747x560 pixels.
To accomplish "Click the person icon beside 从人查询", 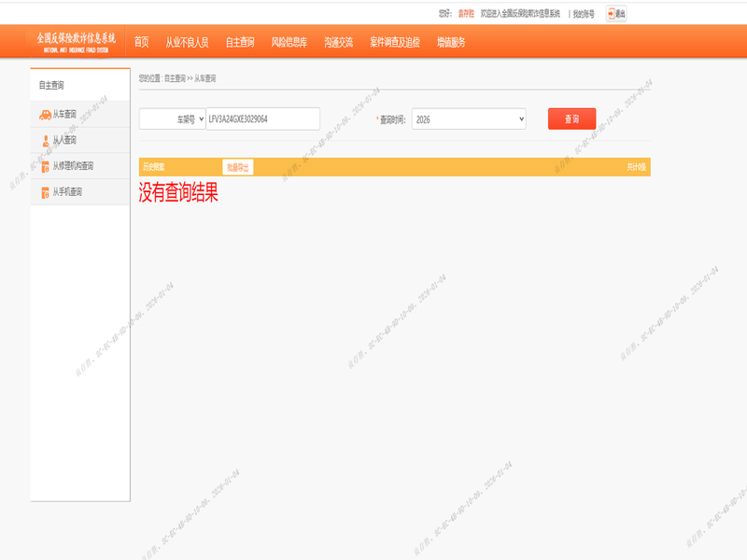I will [x=45, y=141].
